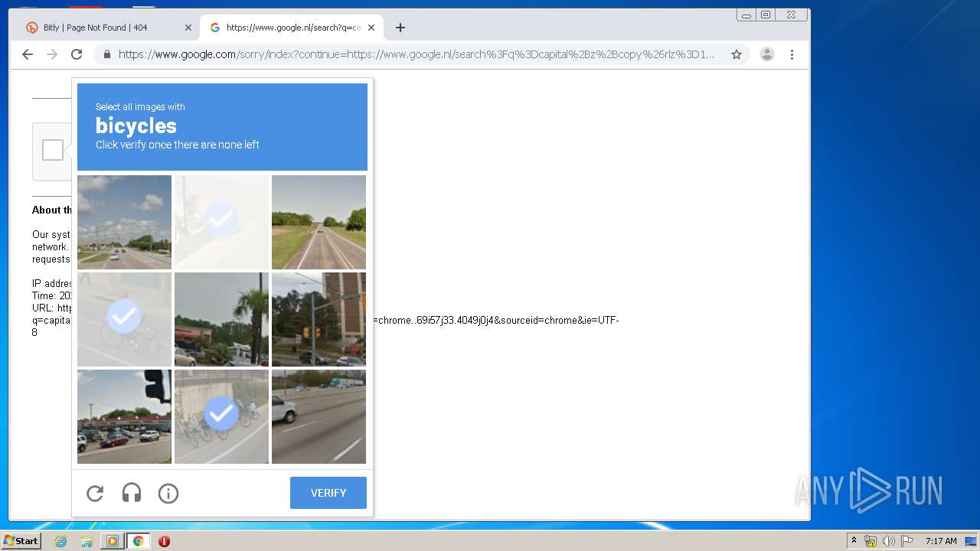This screenshot has height=551, width=980.
Task: Select the tile with the brick building and traffic light
Action: coord(318,319)
